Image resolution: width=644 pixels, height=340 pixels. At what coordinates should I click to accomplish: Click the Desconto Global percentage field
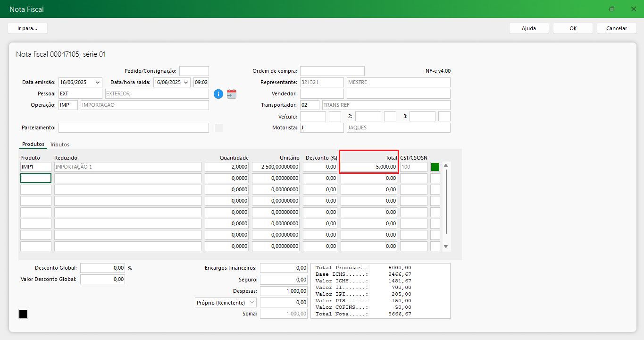(102, 268)
